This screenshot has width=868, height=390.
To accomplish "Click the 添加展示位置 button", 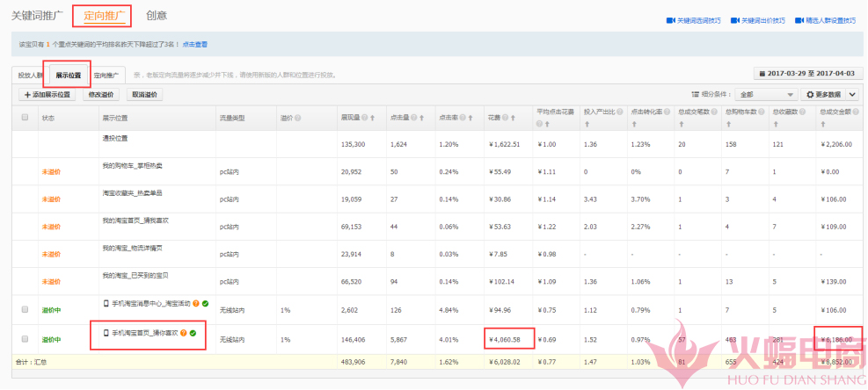I will [x=47, y=95].
